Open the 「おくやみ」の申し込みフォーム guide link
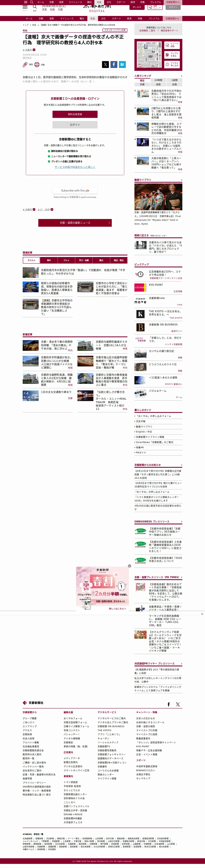Viewport: 205px width, 868px height. (153, 416)
